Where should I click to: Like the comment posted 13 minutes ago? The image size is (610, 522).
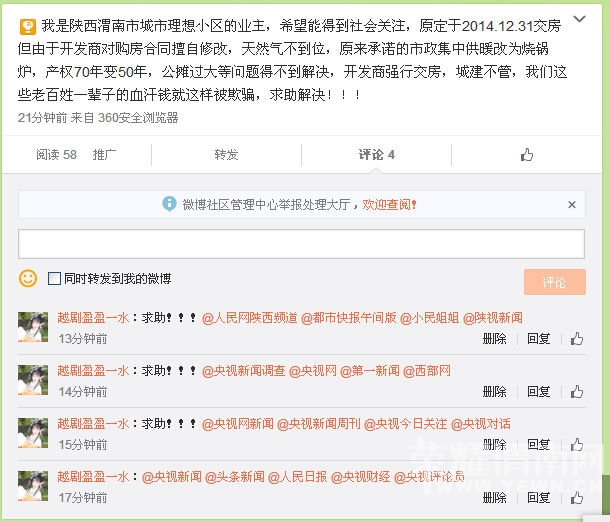tap(577, 339)
